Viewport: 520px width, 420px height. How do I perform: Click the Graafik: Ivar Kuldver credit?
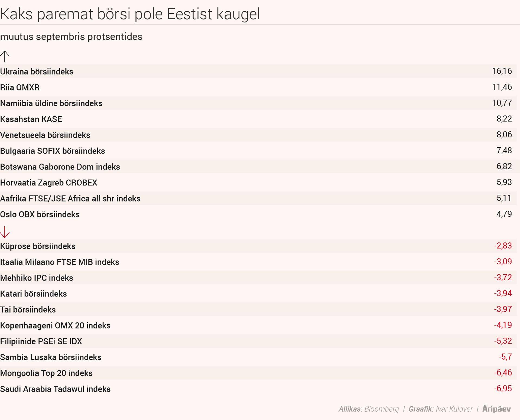(440, 409)
